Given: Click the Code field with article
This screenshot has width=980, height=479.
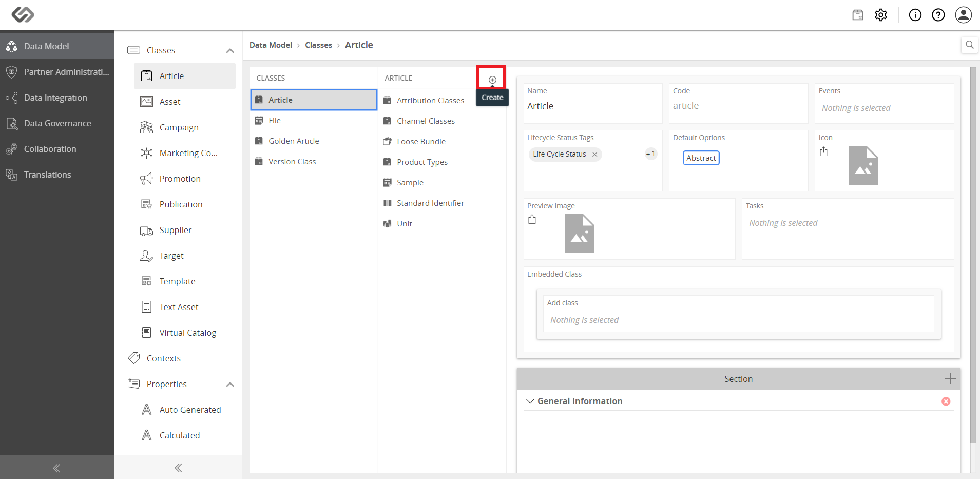Looking at the screenshot, I should [738, 103].
